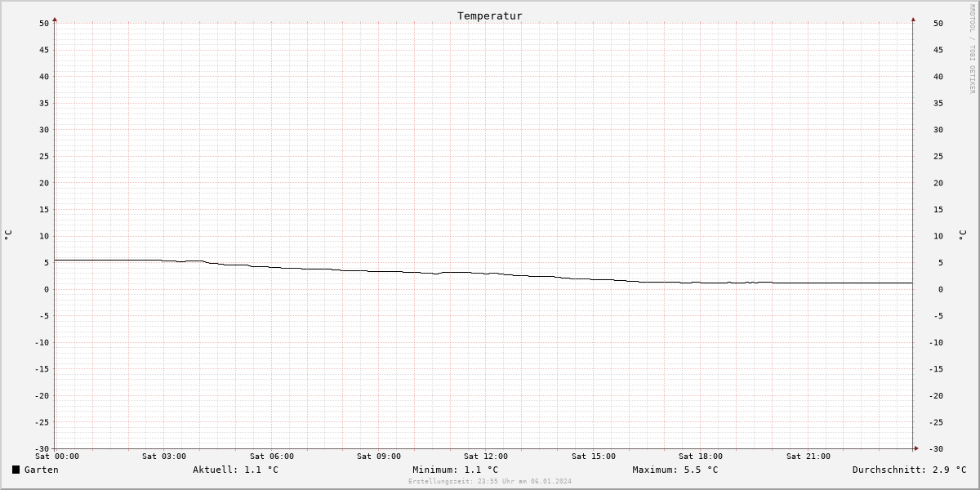
Task: Click the '10' label on the right axis
Action: point(938,236)
